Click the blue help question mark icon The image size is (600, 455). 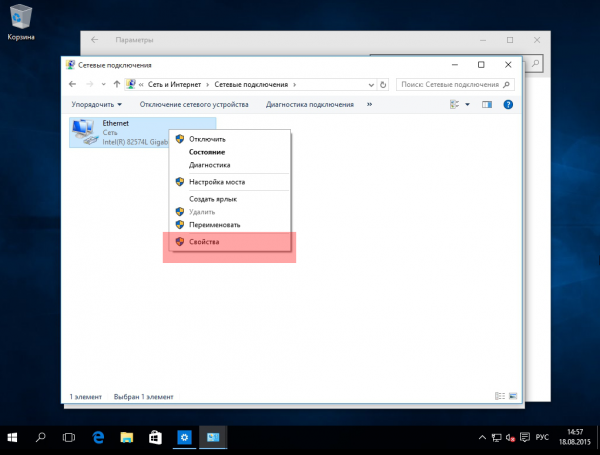coord(508,104)
